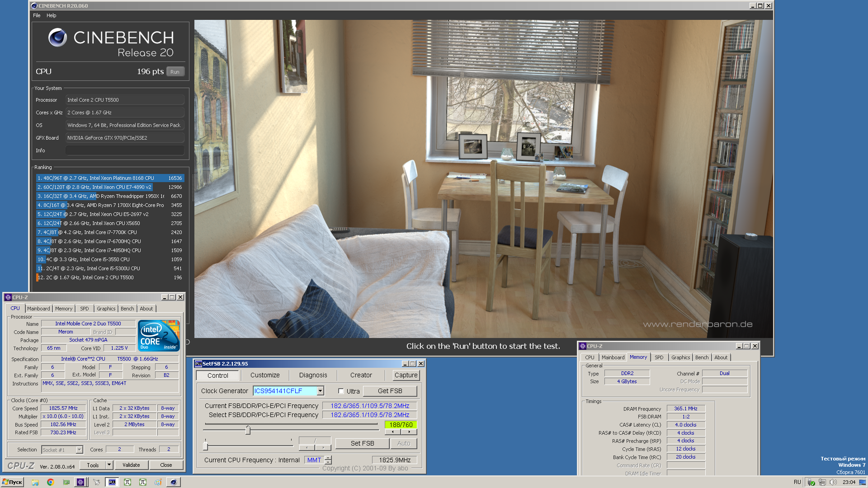Click the FSB increase arrow under 188/760
Screen dimensions: 868x488
(x=409, y=432)
